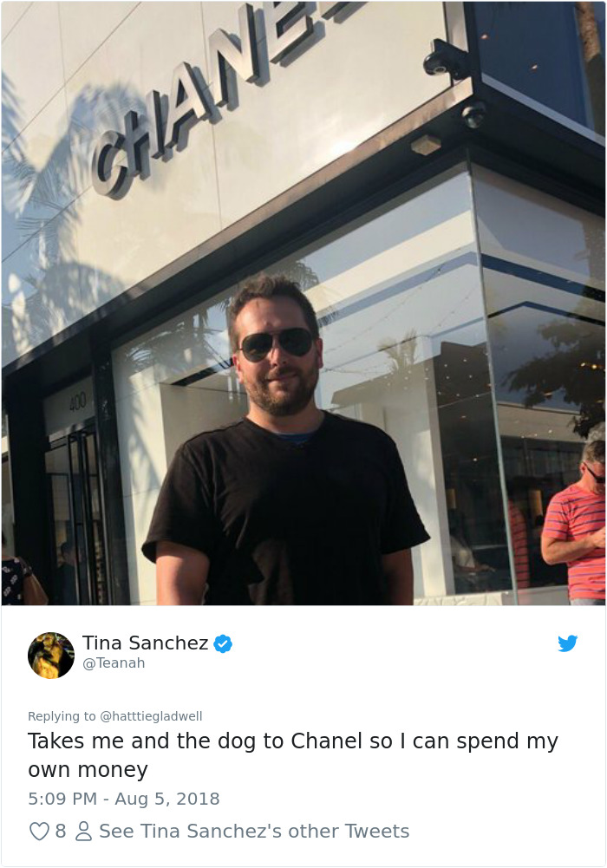The image size is (607, 868).
Task: Click the tweet text about Chanel
Action: [293, 755]
